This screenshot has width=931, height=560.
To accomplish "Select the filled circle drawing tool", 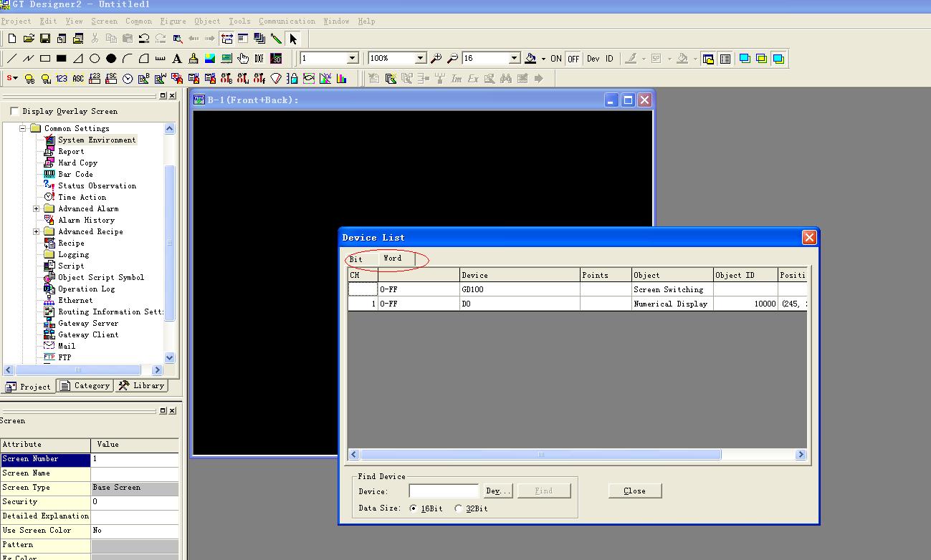I will tap(111, 59).
